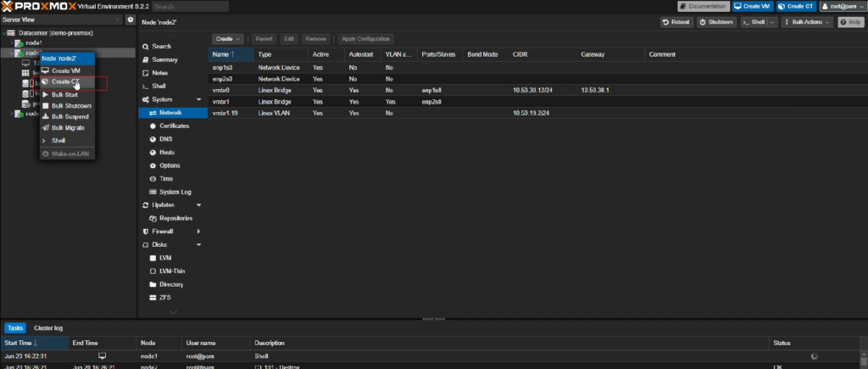Select Bulk Migrate from context menu
This screenshot has width=868, height=369.
pos(67,128)
